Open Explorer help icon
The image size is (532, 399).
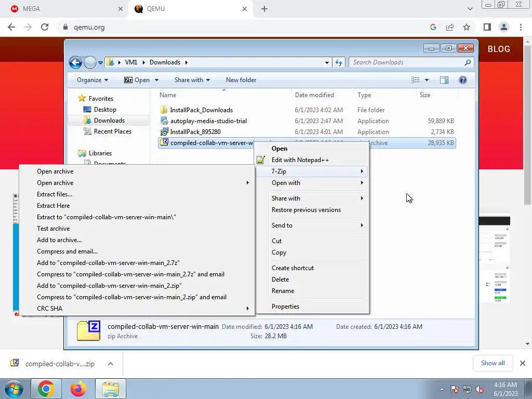(x=463, y=80)
